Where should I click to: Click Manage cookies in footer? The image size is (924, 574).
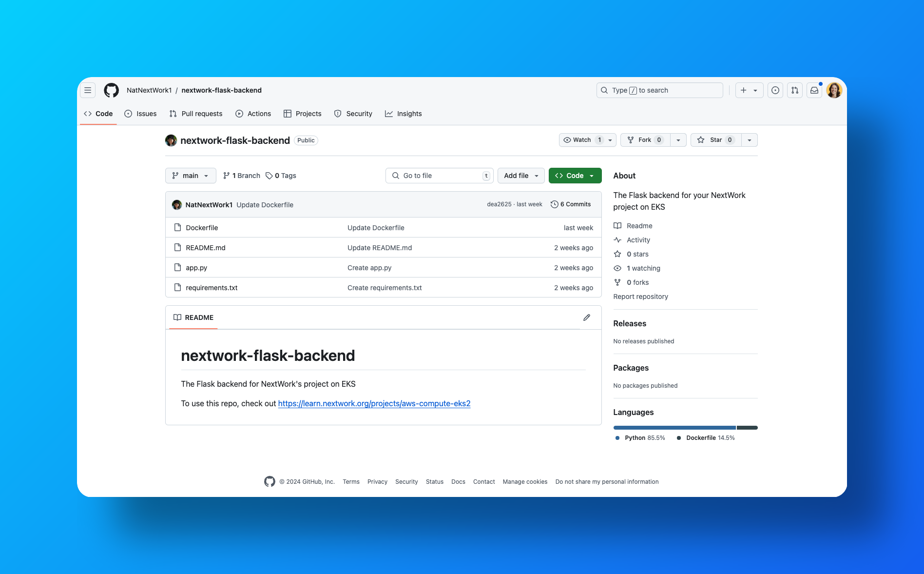525,482
